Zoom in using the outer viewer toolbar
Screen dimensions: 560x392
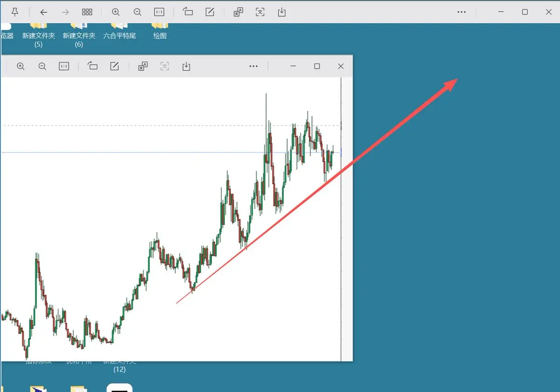pos(116,12)
